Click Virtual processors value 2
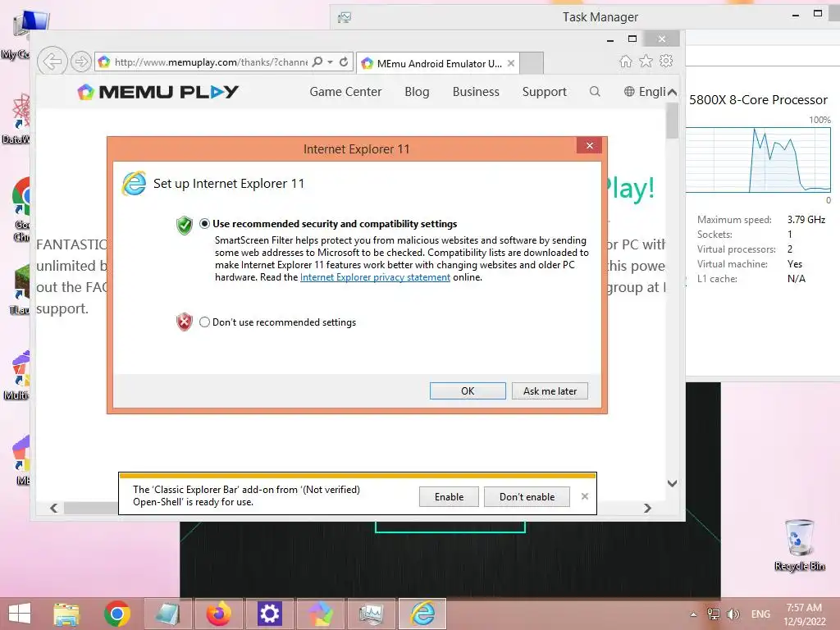This screenshot has width=840, height=630. 790,249
